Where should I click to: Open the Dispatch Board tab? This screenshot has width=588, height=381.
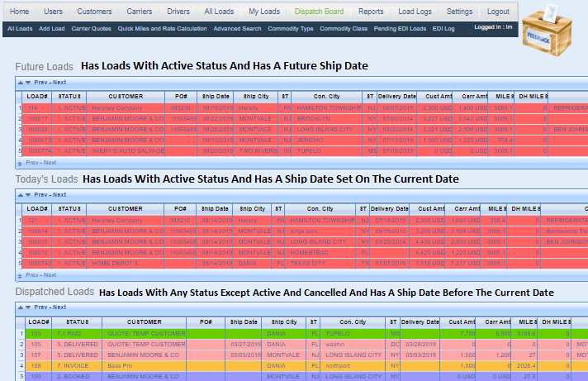tap(320, 12)
